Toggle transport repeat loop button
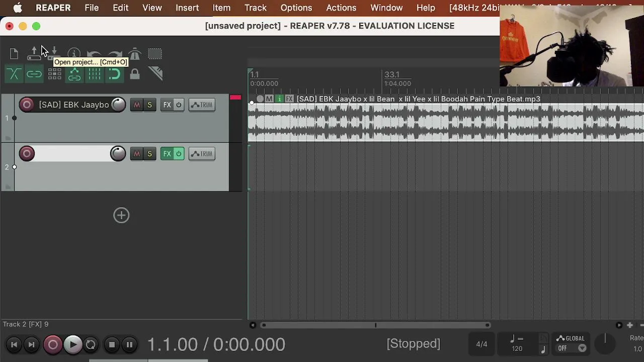Viewport: 644px width, 362px height. pos(91,344)
